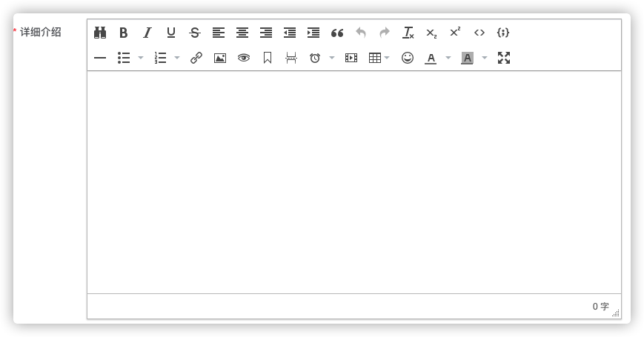Expand the bulleted list style dropdown

click(141, 58)
